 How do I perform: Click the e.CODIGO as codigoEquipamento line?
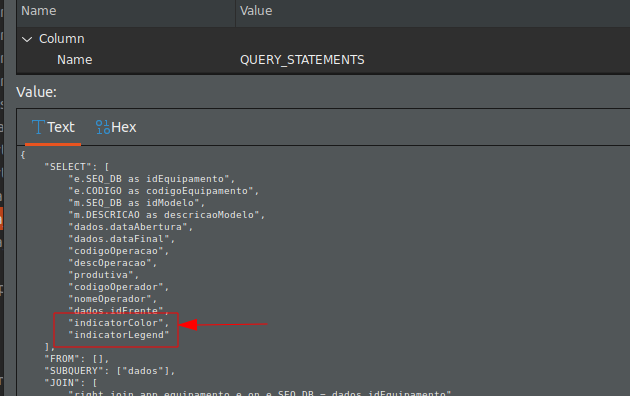pyautogui.click(x=164, y=191)
